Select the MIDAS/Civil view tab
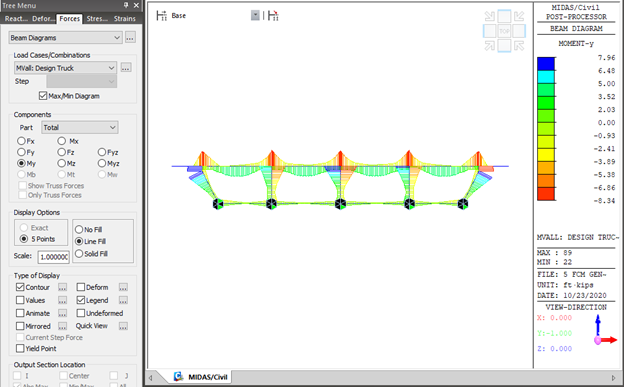Image resolution: width=624 pixels, height=387 pixels. point(203,377)
